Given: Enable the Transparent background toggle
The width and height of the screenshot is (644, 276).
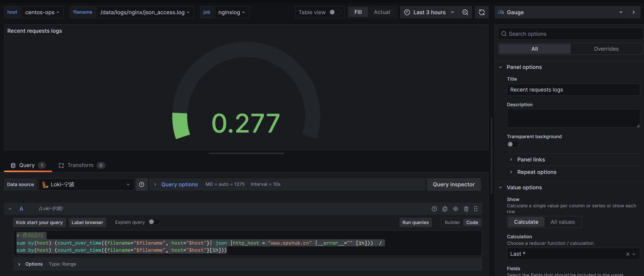Looking at the screenshot, I should [x=513, y=144].
